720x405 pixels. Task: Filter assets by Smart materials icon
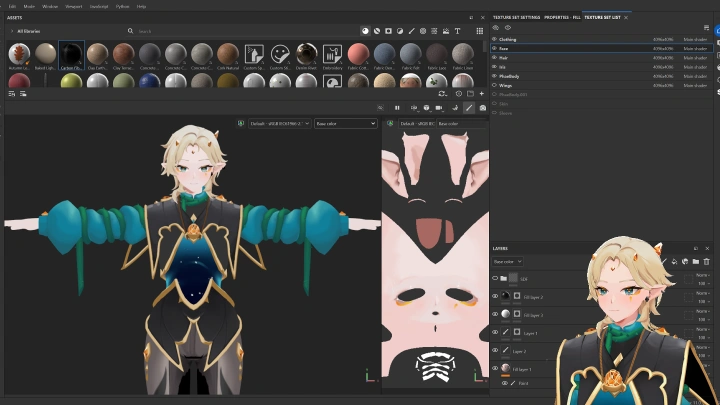[377, 31]
